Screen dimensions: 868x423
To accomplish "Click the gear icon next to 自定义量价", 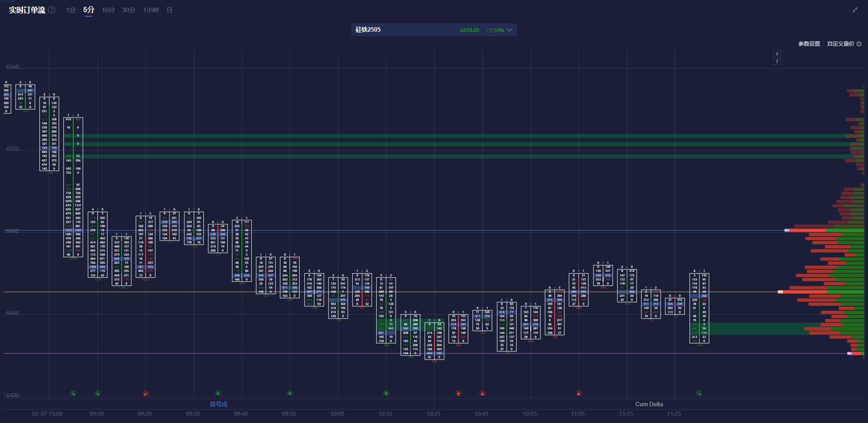I will pyautogui.click(x=861, y=43).
